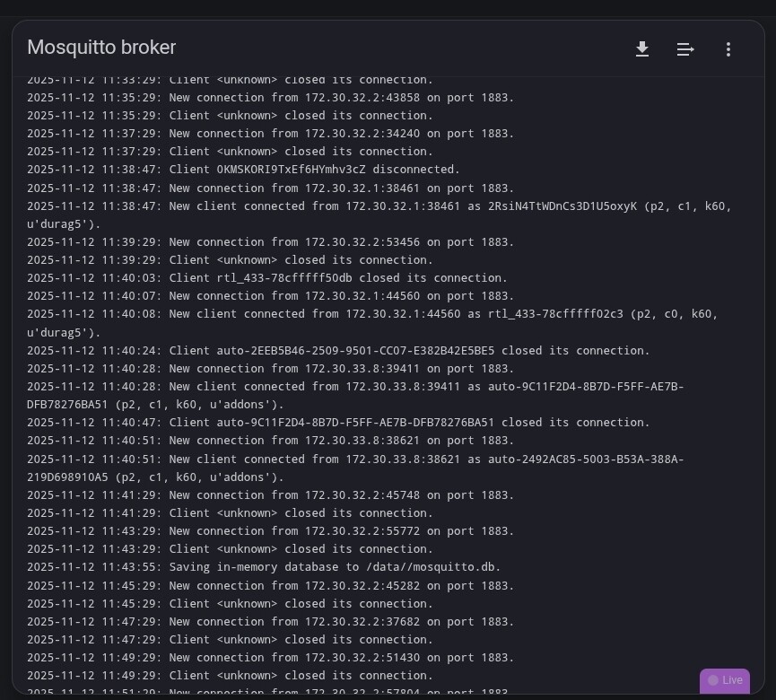
Task: Click the new connection from 172.30.32.2:43858 entry
Action: (x=270, y=98)
